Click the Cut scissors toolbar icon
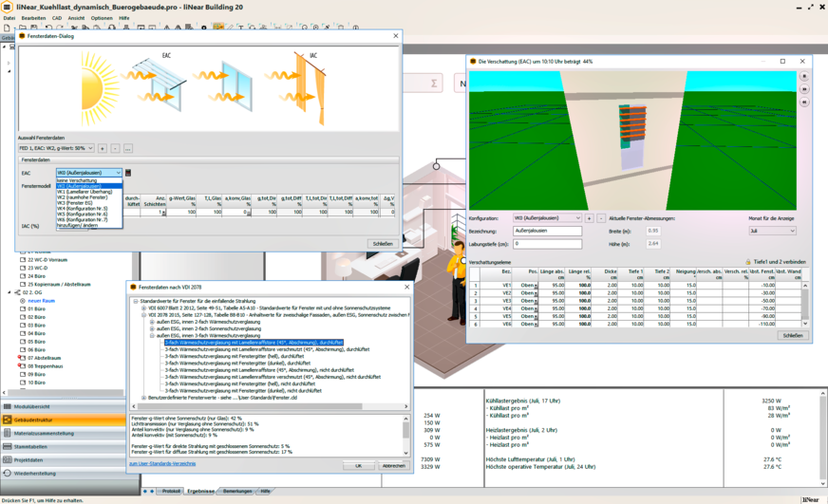 coord(74,28)
